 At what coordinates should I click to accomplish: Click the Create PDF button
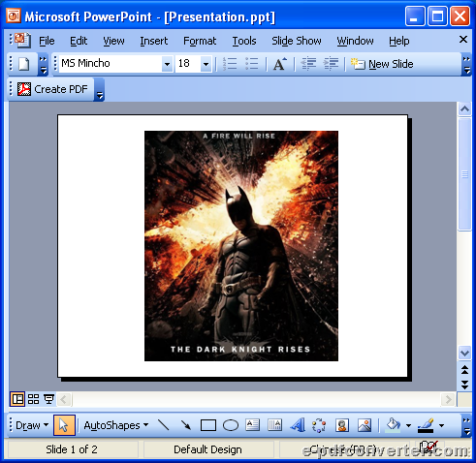(x=52, y=89)
